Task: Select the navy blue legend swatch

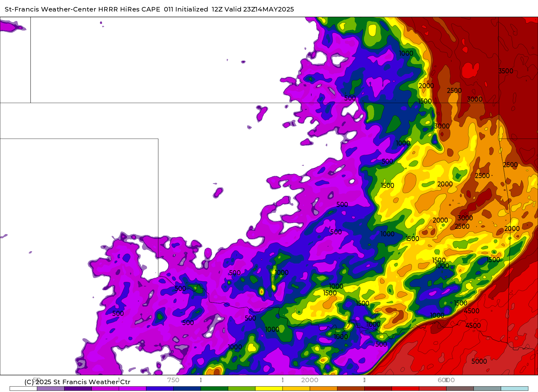Action: [x=187, y=389]
